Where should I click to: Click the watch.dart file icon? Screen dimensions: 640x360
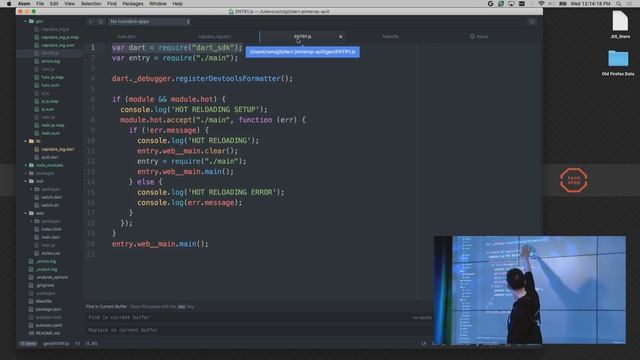click(37, 197)
